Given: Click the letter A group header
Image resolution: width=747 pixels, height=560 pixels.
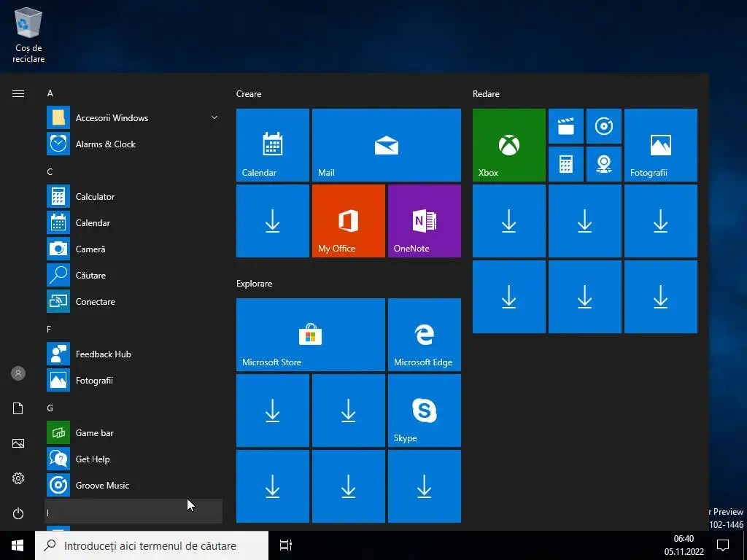Looking at the screenshot, I should (x=50, y=93).
